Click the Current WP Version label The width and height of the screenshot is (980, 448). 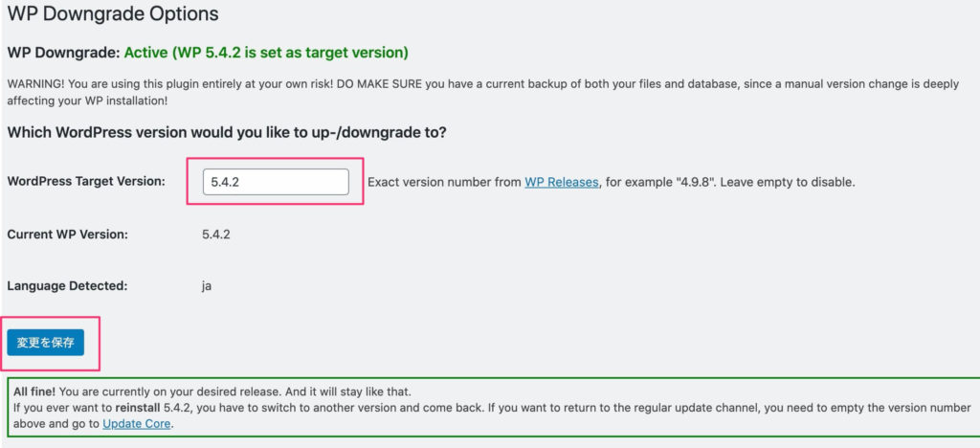click(68, 235)
